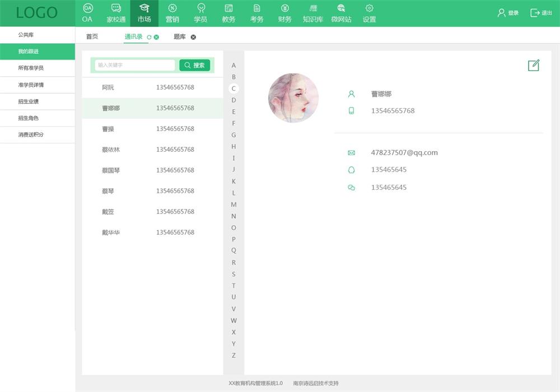This screenshot has width=560, height=392.
Task: Refresh the 通讯录 tab
Action: [x=149, y=37]
